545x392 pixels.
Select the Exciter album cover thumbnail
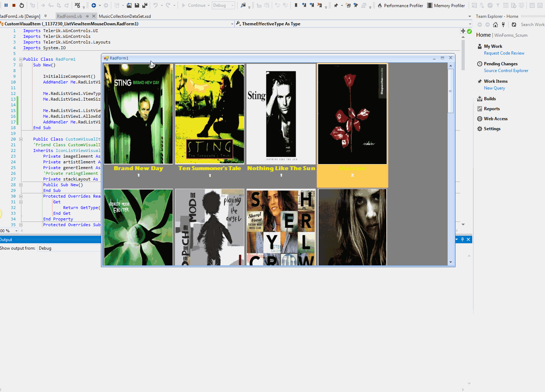coord(138,227)
